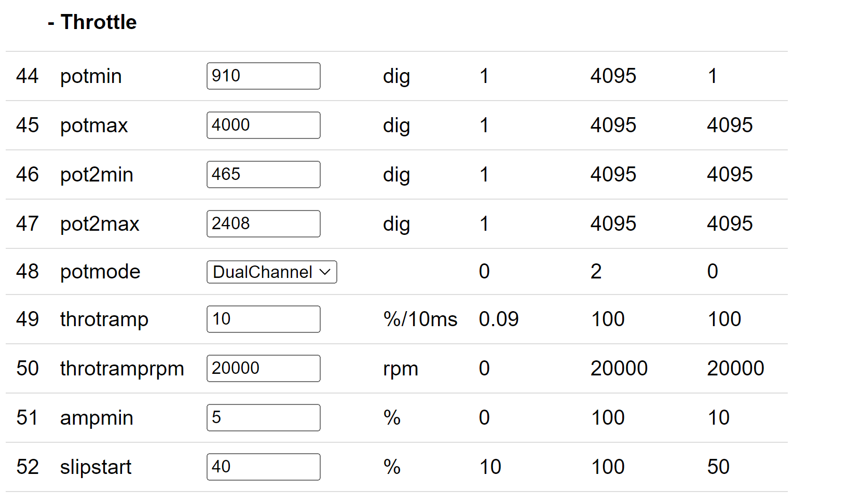Click throtramp minimum value 0.09
The image size is (862, 504).
pos(499,319)
